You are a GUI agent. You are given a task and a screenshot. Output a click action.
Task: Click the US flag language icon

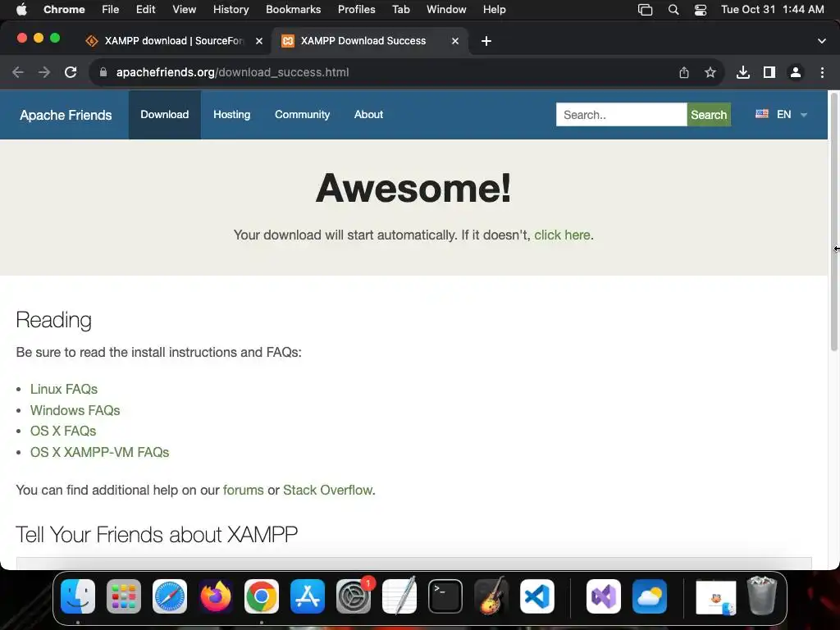[x=762, y=113]
